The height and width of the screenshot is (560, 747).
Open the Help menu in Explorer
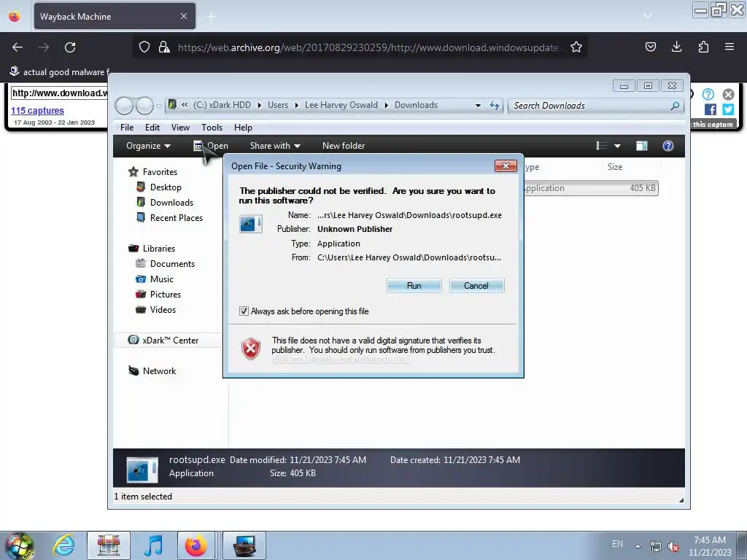(243, 128)
